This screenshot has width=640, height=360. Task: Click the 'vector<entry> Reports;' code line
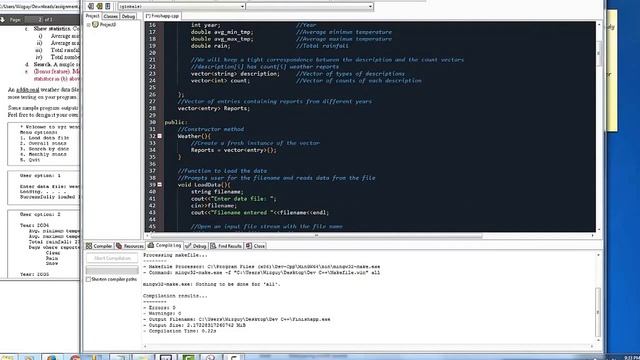tap(213, 108)
